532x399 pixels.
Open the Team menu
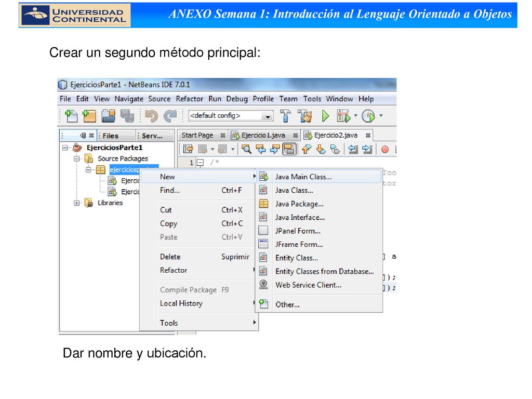pyautogui.click(x=288, y=99)
